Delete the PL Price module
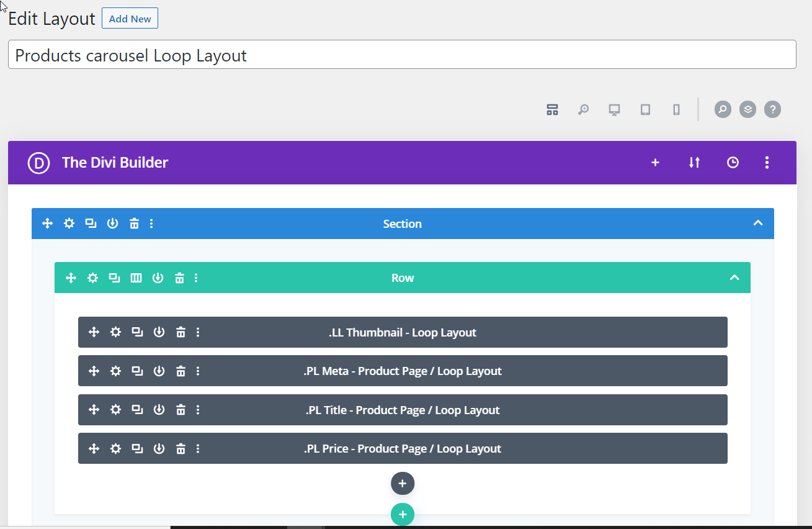812x529 pixels. [x=181, y=449]
